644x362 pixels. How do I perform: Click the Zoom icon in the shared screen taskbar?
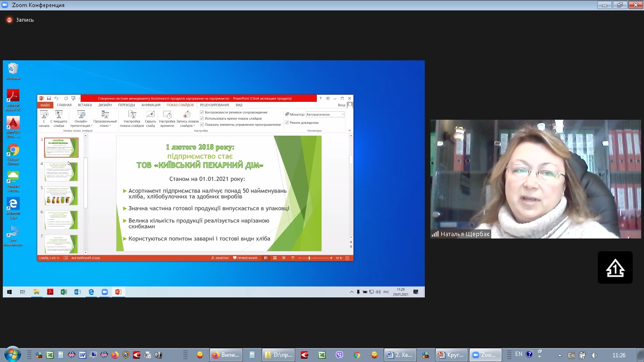coord(105,292)
